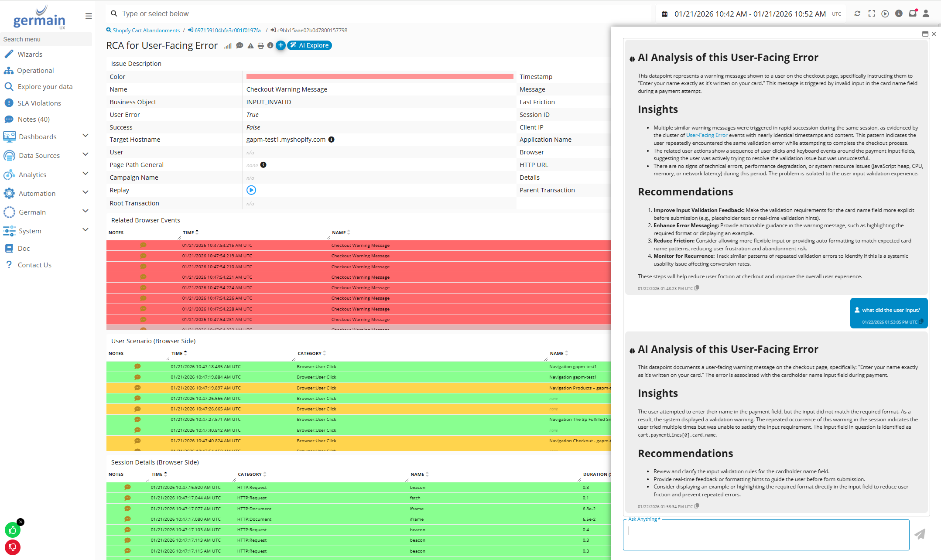Toggle the hamburger sidebar menu
This screenshot has width=941, height=560.
(89, 16)
